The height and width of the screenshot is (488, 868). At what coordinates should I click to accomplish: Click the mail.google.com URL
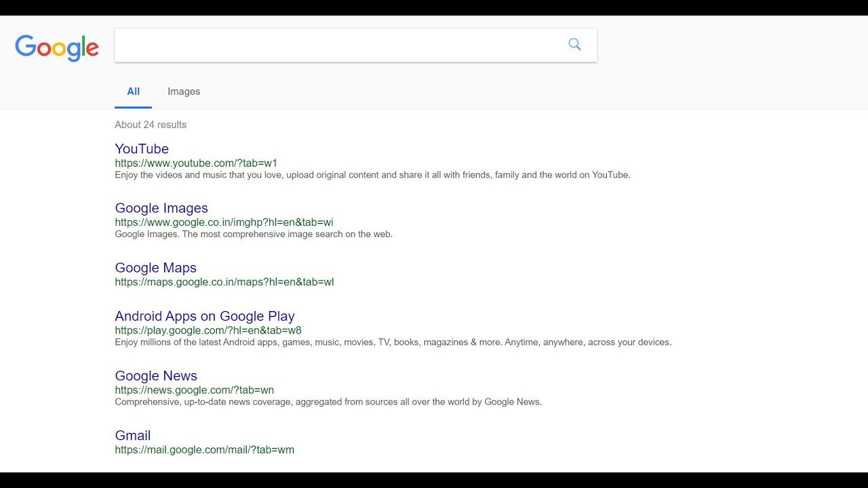[204, 450]
